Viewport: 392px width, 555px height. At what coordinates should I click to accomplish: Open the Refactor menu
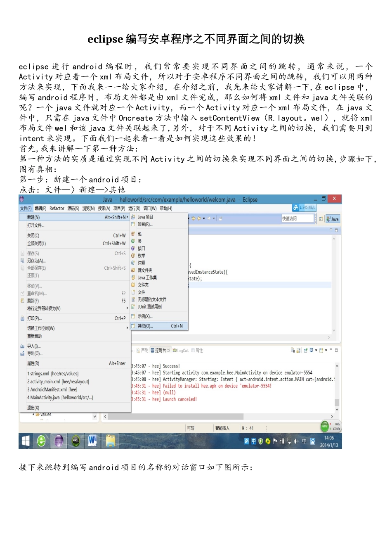click(x=57, y=209)
